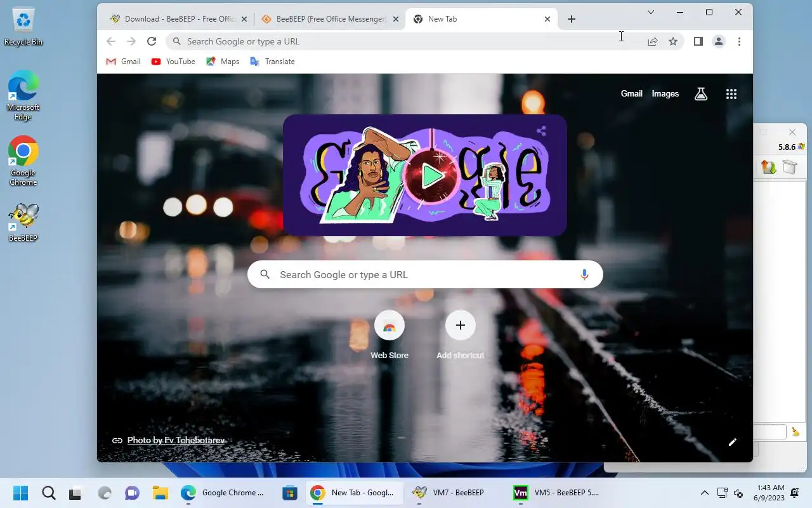
Task: Open taskbar Search
Action: 48,493
